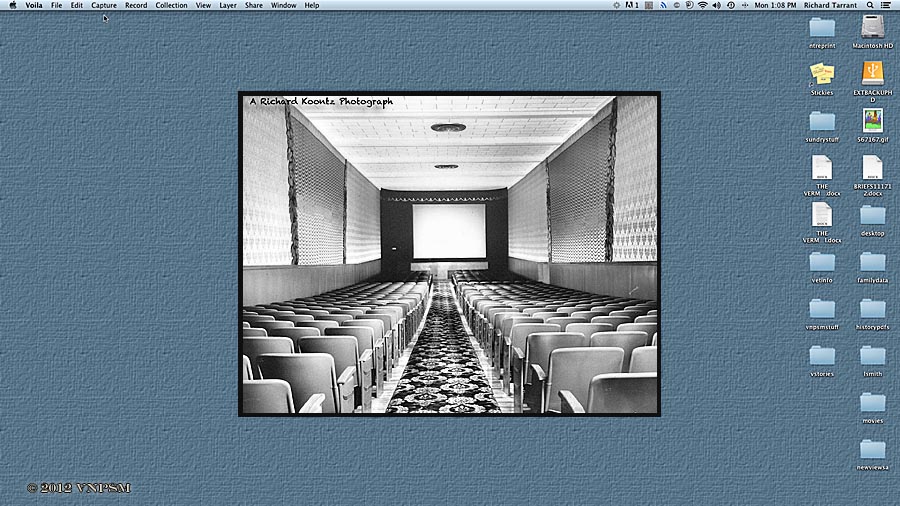The image size is (900, 506).
Task: Open the Collection menu
Action: pyautogui.click(x=171, y=5)
